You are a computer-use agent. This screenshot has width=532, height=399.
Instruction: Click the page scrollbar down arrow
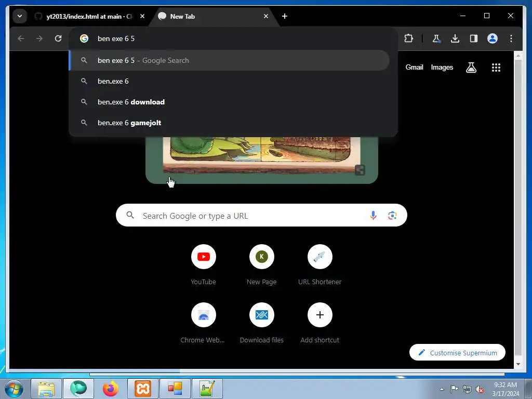[x=518, y=364]
